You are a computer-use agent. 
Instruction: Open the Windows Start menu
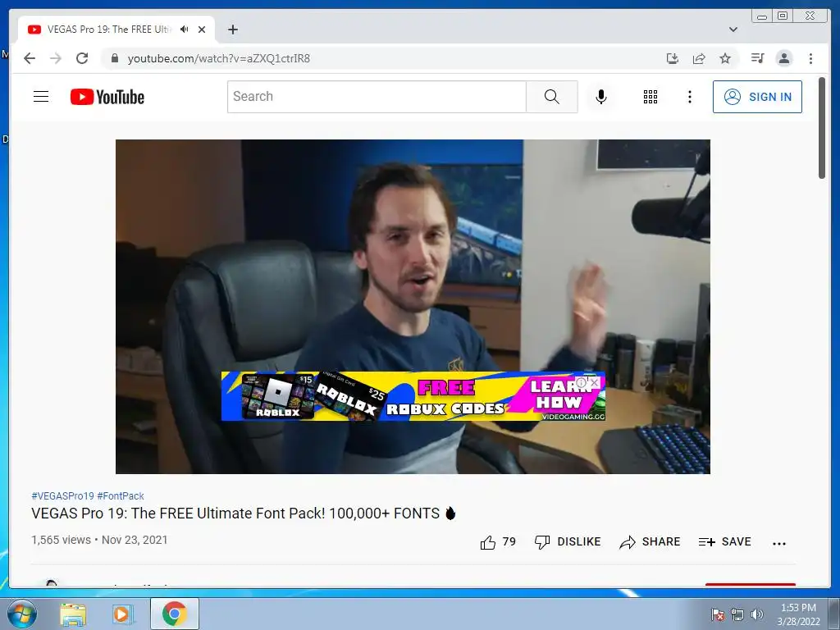[22, 614]
